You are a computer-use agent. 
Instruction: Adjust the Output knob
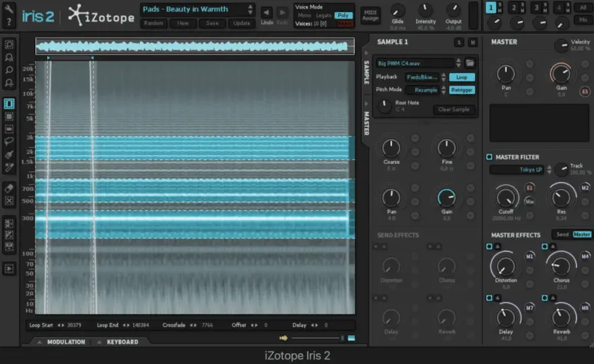pyautogui.click(x=453, y=10)
